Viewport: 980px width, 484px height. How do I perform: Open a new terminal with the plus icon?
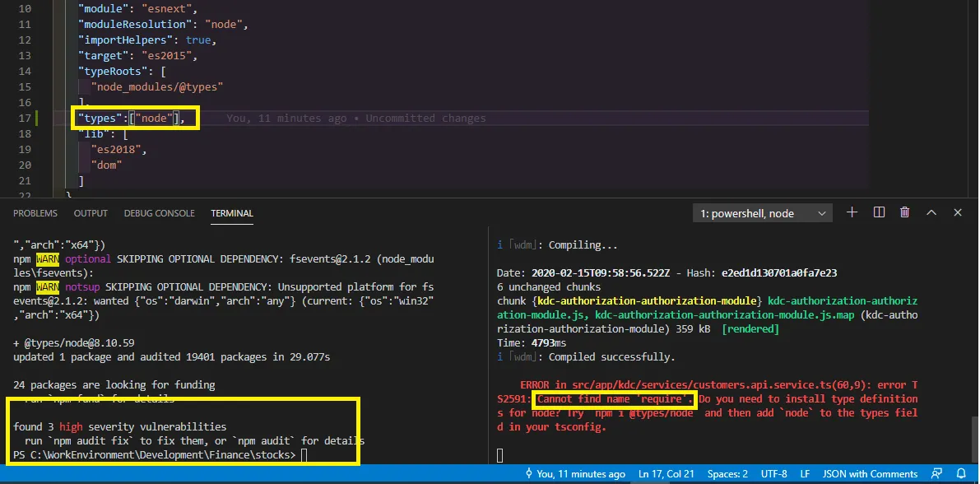[x=852, y=212]
